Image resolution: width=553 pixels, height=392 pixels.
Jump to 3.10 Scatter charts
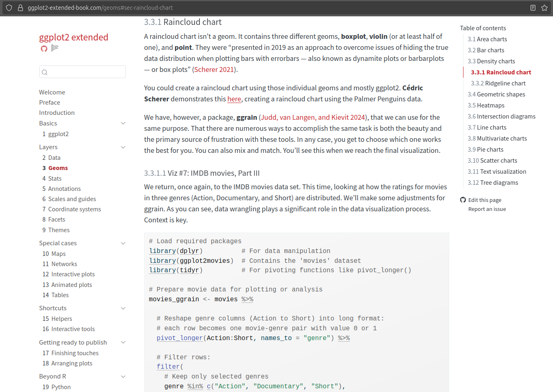(493, 161)
